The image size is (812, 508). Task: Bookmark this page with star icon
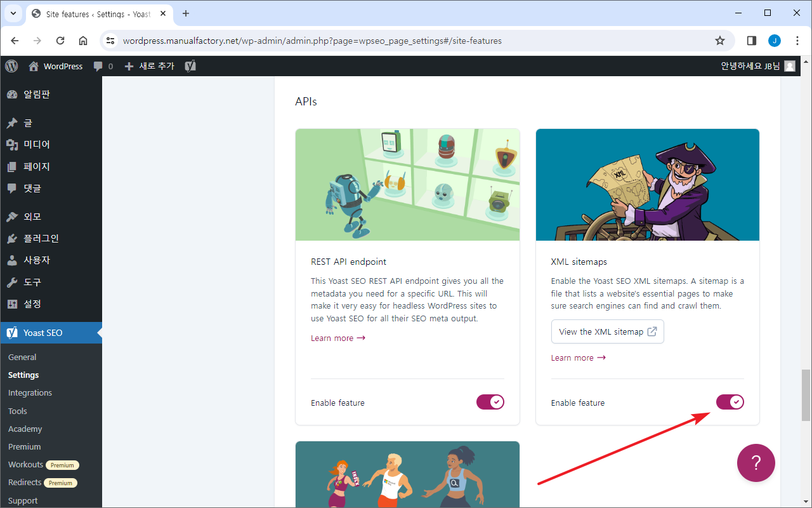pyautogui.click(x=720, y=41)
